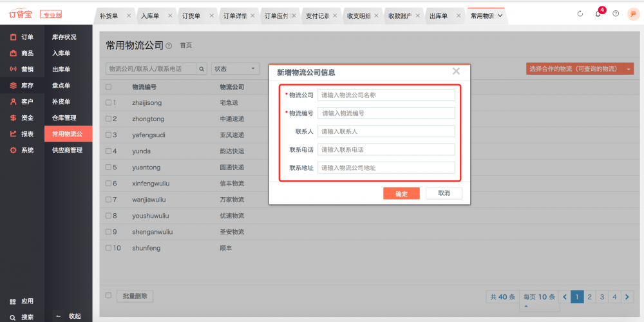
Task: Focus the 物流公司 name input field
Action: pyautogui.click(x=386, y=95)
